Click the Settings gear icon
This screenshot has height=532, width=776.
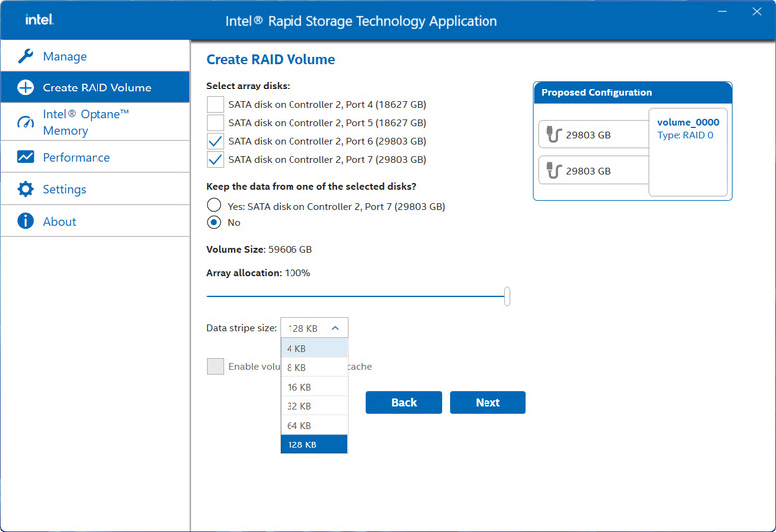coord(25,189)
